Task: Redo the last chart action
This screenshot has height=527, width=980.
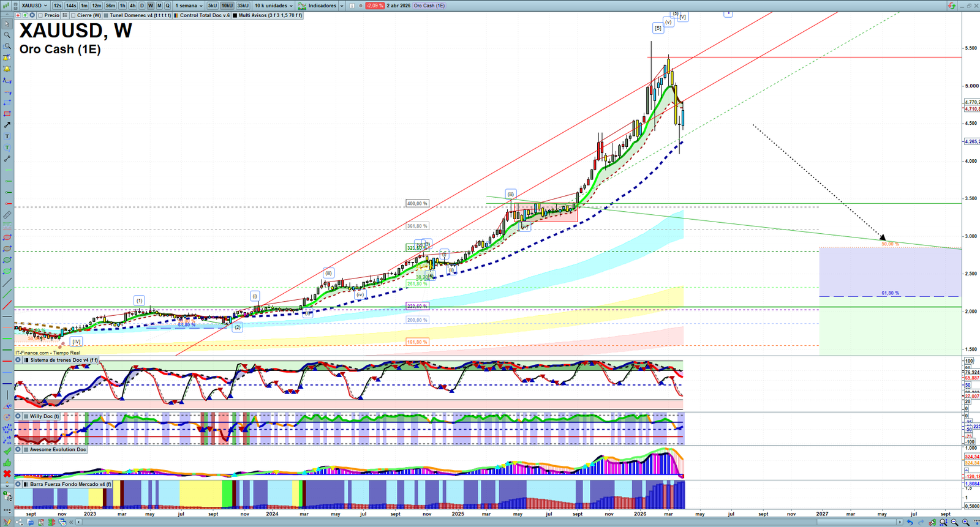Action: click(x=921, y=522)
